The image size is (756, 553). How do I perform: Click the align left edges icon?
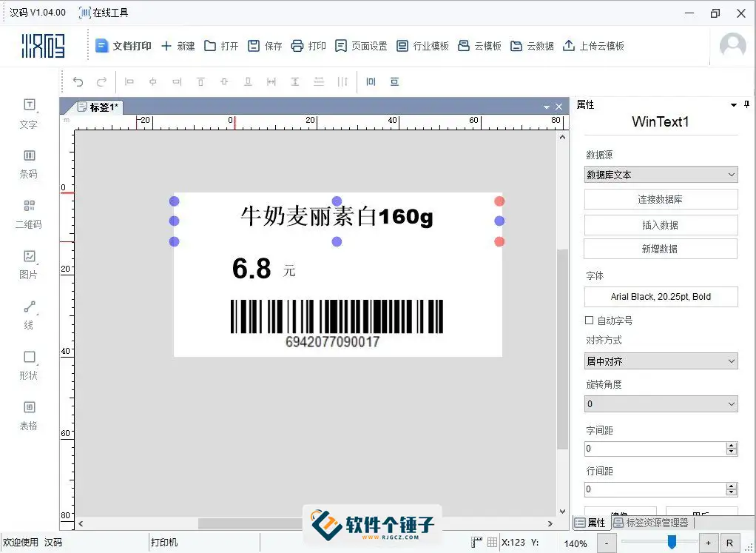(129, 81)
